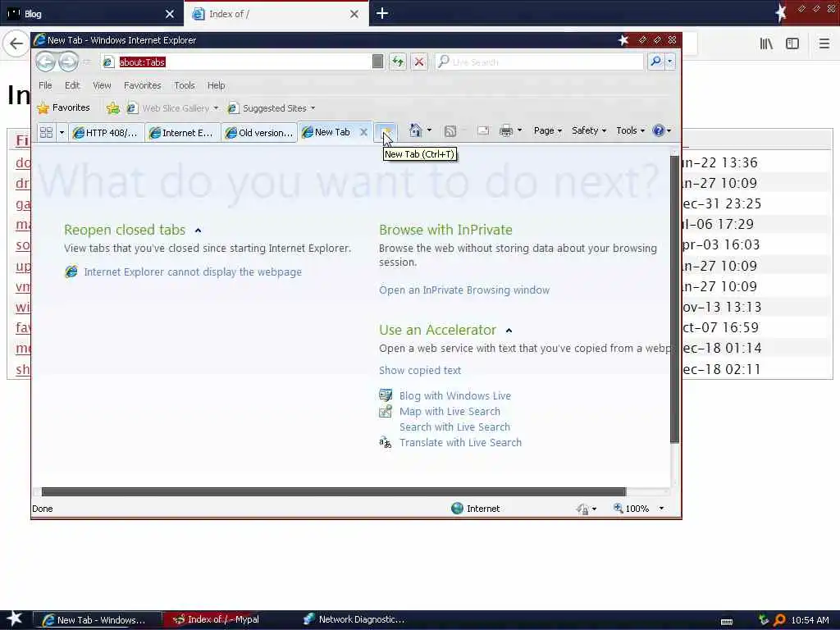Open the Mypal hamburger menu
The width and height of the screenshot is (840, 630).
click(824, 43)
